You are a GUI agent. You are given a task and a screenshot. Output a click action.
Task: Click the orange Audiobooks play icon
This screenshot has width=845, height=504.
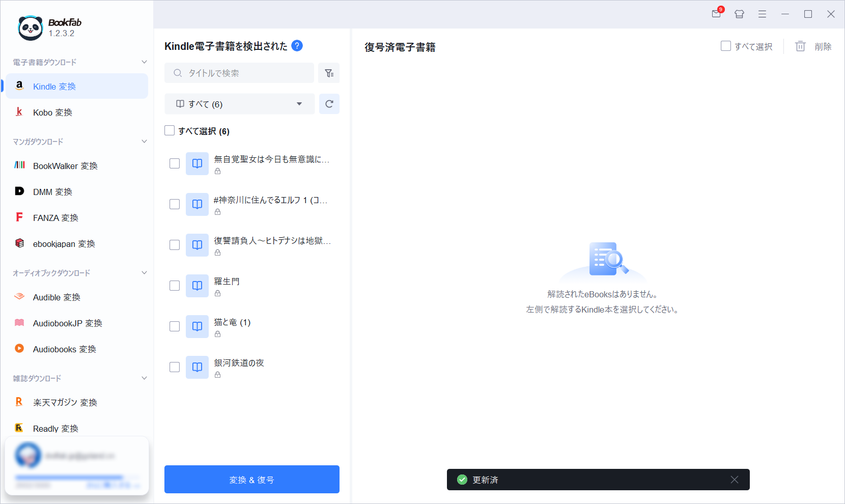(x=19, y=348)
